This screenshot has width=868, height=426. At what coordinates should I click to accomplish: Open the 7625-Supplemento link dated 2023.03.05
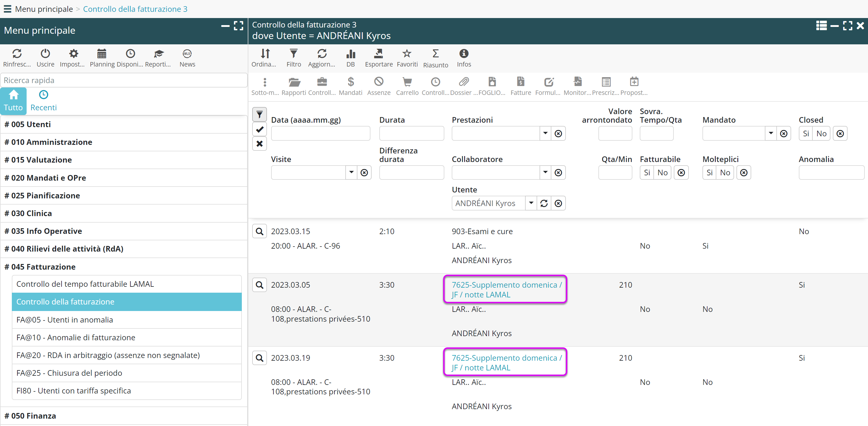(506, 289)
